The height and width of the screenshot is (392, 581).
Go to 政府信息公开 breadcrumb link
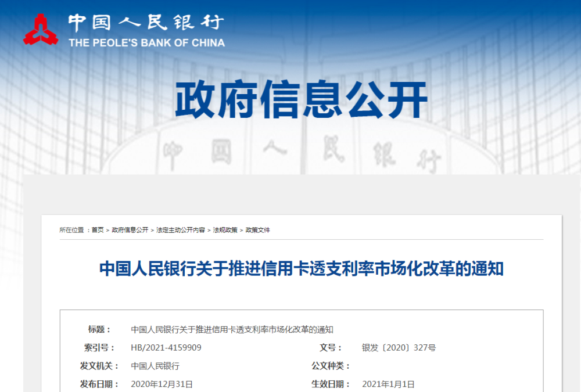[130, 230]
